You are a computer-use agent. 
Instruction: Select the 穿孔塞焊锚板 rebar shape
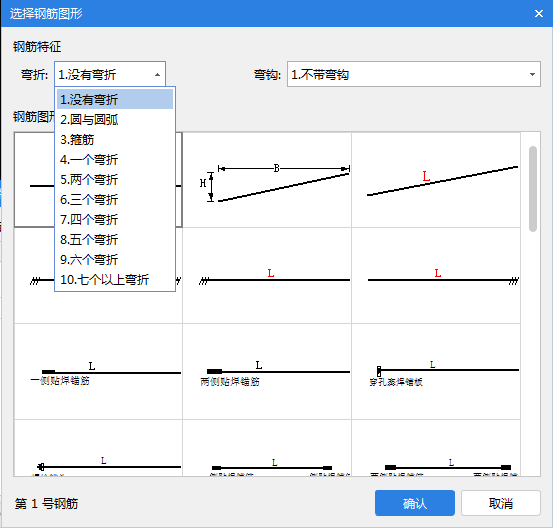(x=436, y=371)
